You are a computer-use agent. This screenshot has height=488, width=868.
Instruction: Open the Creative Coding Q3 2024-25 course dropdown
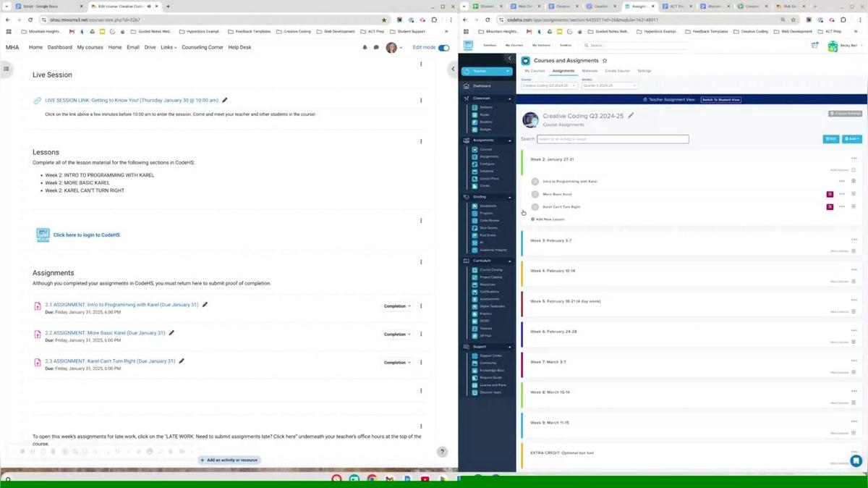(548, 85)
